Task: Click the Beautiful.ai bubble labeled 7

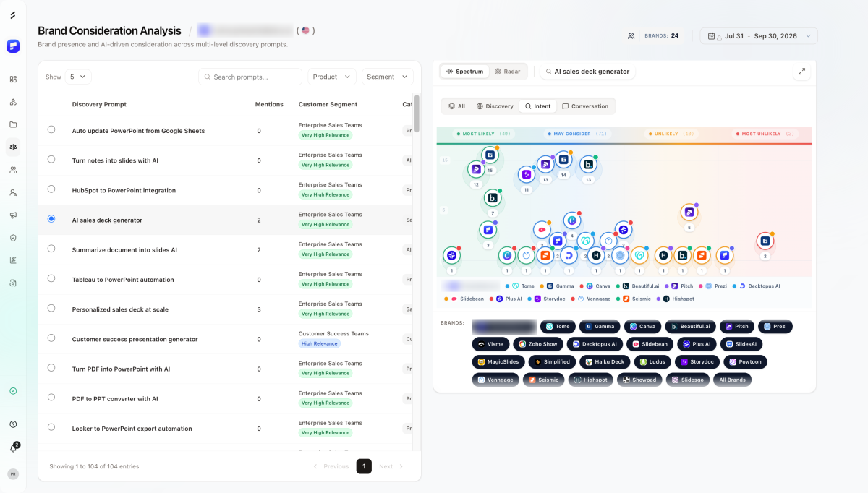Action: click(493, 197)
